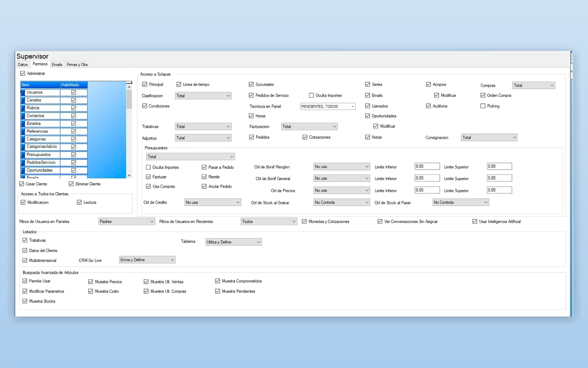The width and height of the screenshot is (588, 368).
Task: Open the Tableros dropdown
Action: tap(234, 242)
